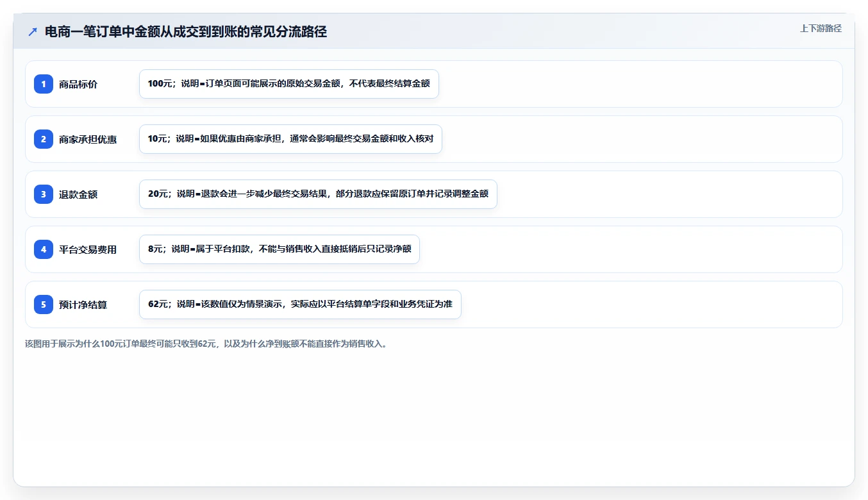Click the 20元 refund description box
The width and height of the screenshot is (868, 500).
tap(318, 194)
